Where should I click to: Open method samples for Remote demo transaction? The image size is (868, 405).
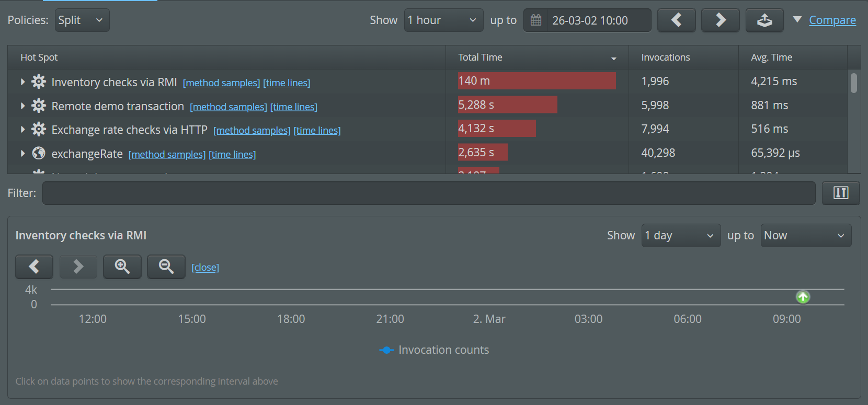coord(228,107)
